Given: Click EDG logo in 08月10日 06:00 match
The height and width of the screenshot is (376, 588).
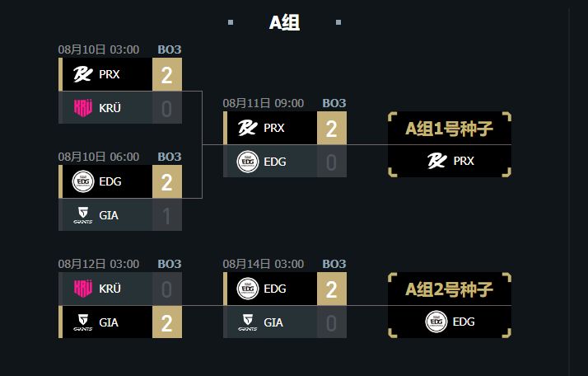Looking at the screenshot, I should 83,181.
